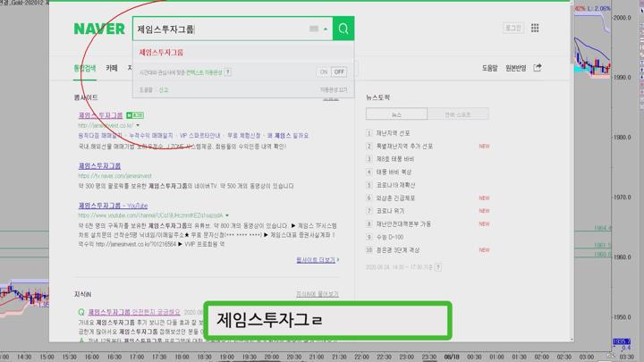Open the on-screen keyboard icon in search box
Image resolution: width=644 pixels, height=362 pixels.
coord(314,29)
